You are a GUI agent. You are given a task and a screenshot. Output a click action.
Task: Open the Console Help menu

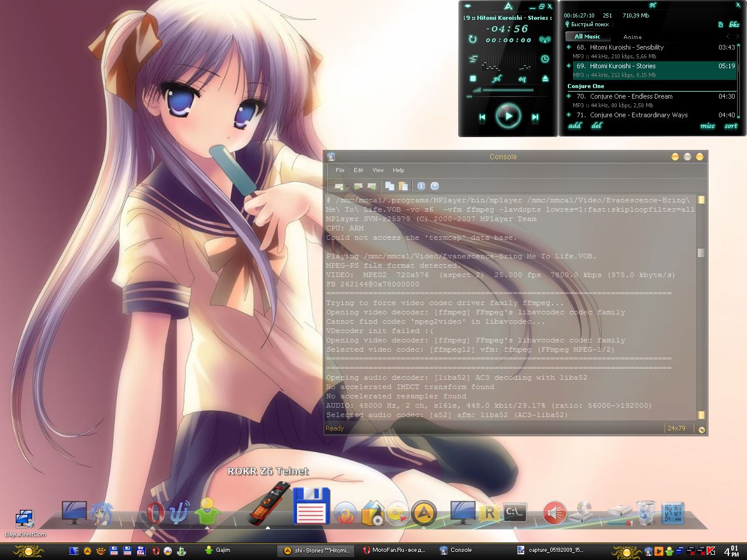pos(398,170)
